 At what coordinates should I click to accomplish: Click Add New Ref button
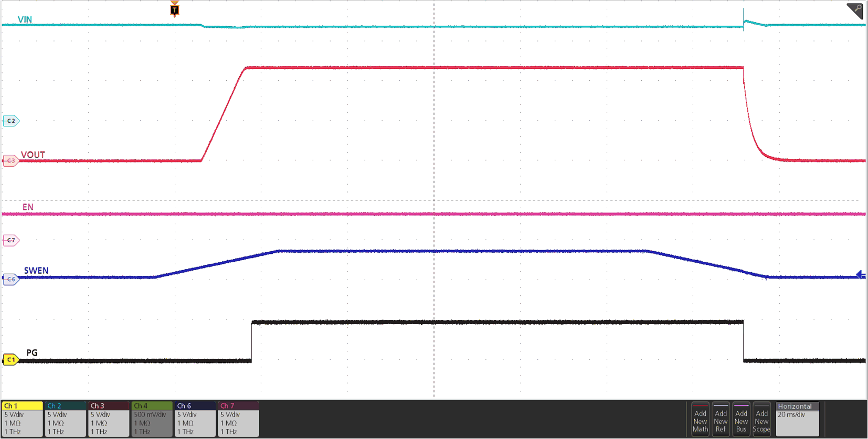tap(721, 419)
